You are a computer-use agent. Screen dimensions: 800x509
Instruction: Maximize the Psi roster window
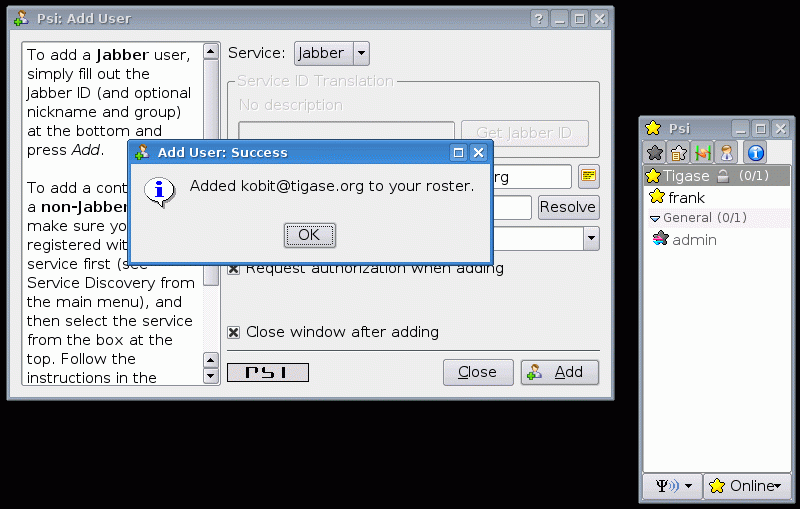pyautogui.click(x=760, y=129)
